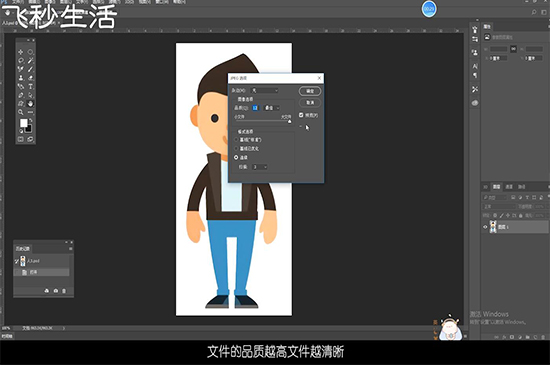This screenshot has width=550, height=365.
Task: Toggle lock position icon in Layers panel
Action: (x=508, y=215)
